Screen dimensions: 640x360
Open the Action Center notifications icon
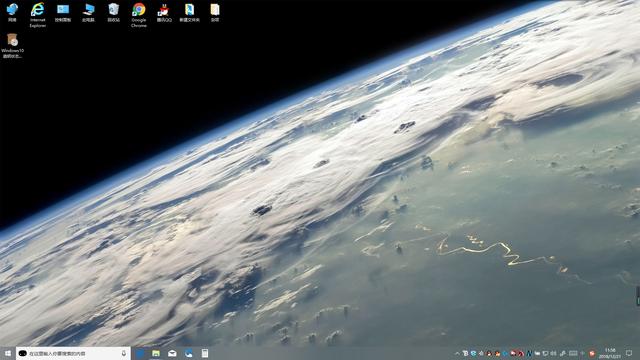click(x=629, y=353)
